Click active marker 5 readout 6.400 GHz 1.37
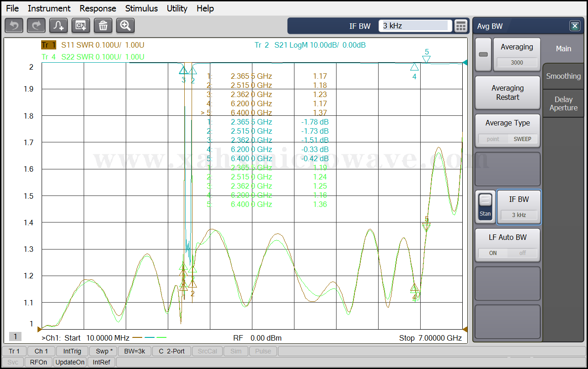Viewport: 588px width, 369px height. coord(264,113)
